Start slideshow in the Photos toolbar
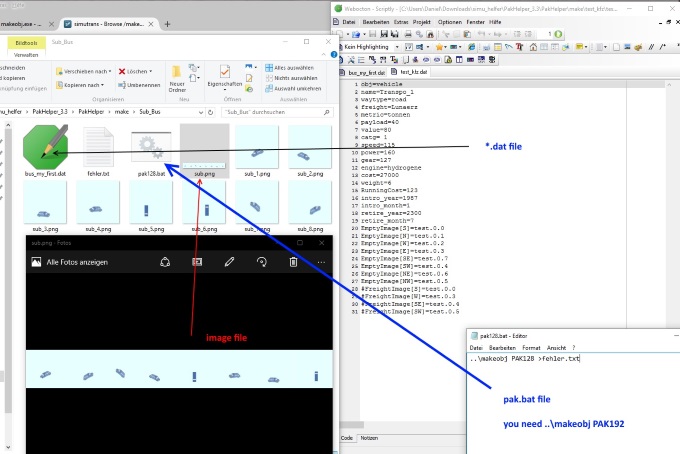 pyautogui.click(x=198, y=262)
